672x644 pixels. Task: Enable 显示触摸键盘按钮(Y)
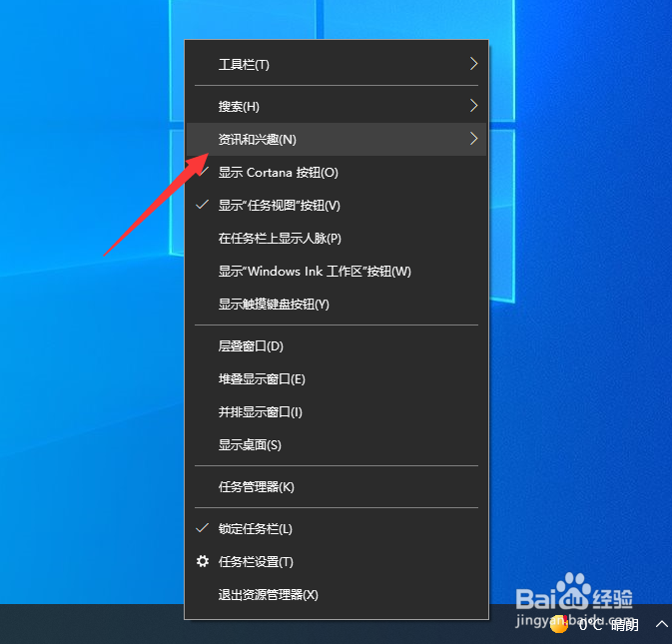tap(336, 305)
